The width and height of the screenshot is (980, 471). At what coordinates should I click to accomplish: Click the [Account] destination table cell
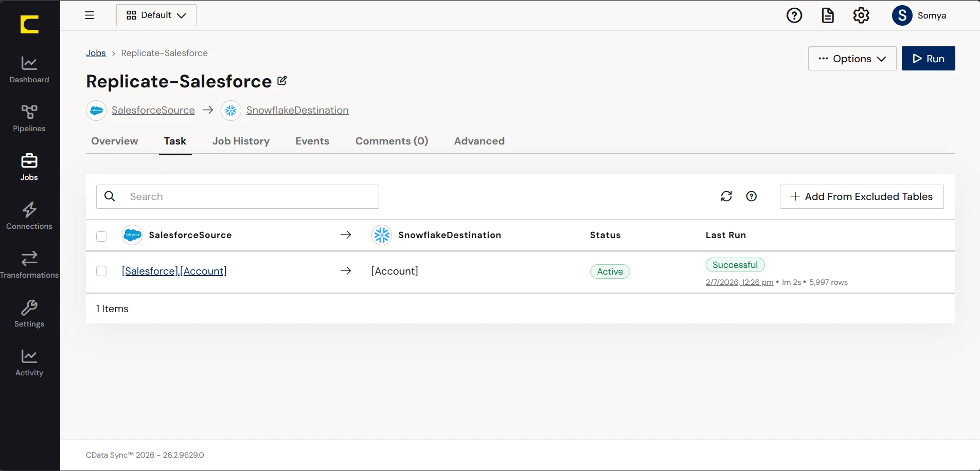tap(395, 271)
